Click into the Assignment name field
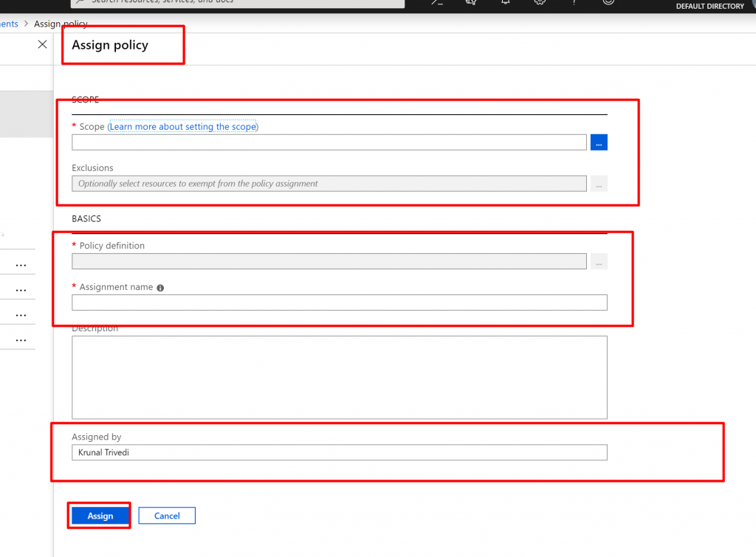This screenshot has width=756, height=557. pyautogui.click(x=339, y=302)
